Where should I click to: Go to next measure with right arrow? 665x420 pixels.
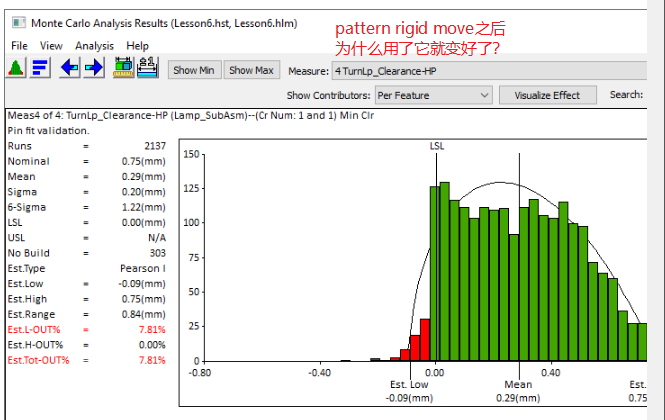click(x=95, y=68)
